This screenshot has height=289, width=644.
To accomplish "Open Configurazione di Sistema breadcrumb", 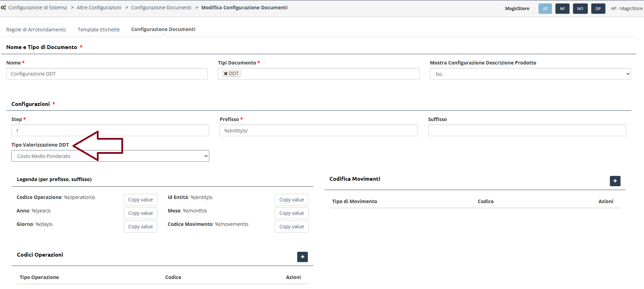I will (x=38, y=8).
